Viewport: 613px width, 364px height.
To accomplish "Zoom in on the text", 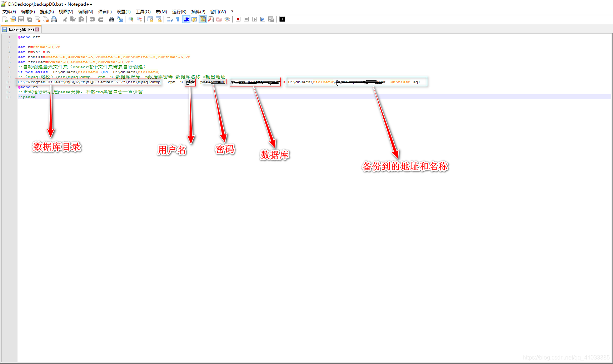I will click(x=130, y=19).
